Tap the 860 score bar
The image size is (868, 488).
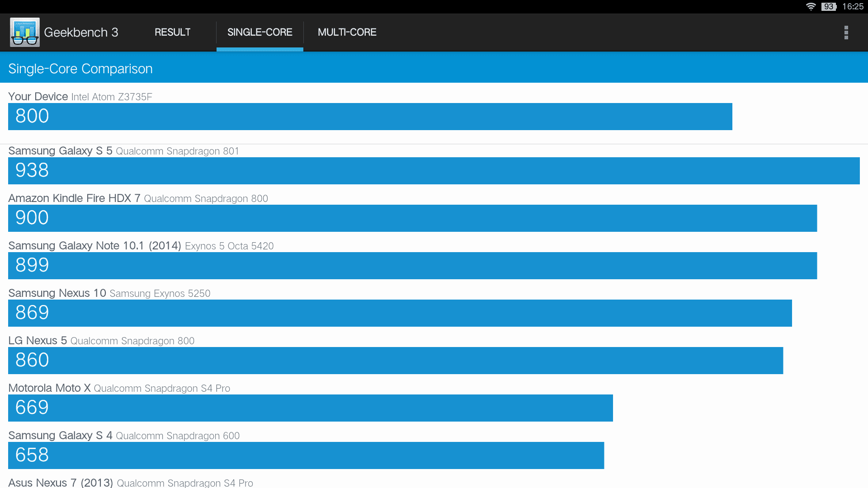click(x=396, y=361)
